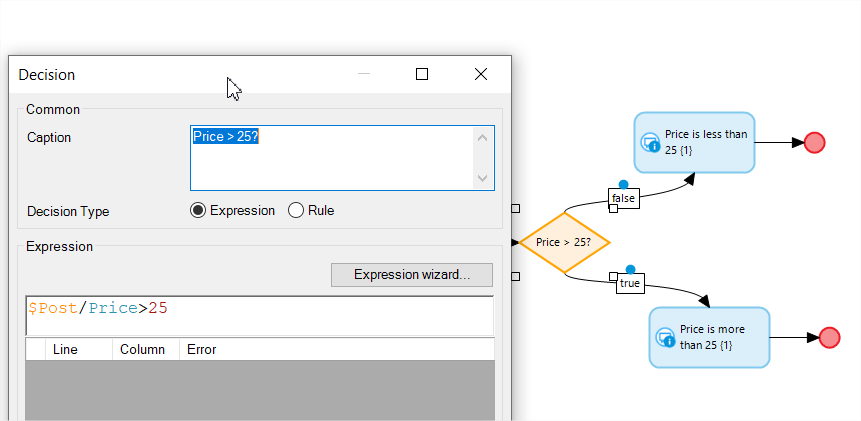This screenshot has height=421, width=861.
Task: Click the Error column header
Action: (337, 350)
